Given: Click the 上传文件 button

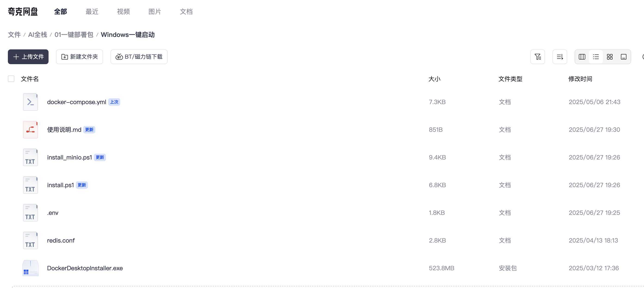Looking at the screenshot, I should pos(28,57).
